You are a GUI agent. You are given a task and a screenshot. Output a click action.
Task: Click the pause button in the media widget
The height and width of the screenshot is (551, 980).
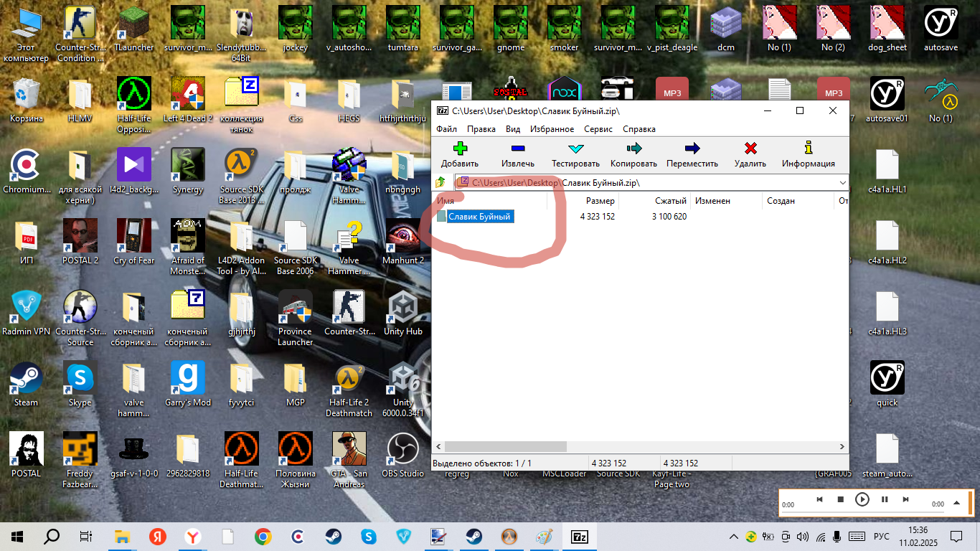coord(885,499)
